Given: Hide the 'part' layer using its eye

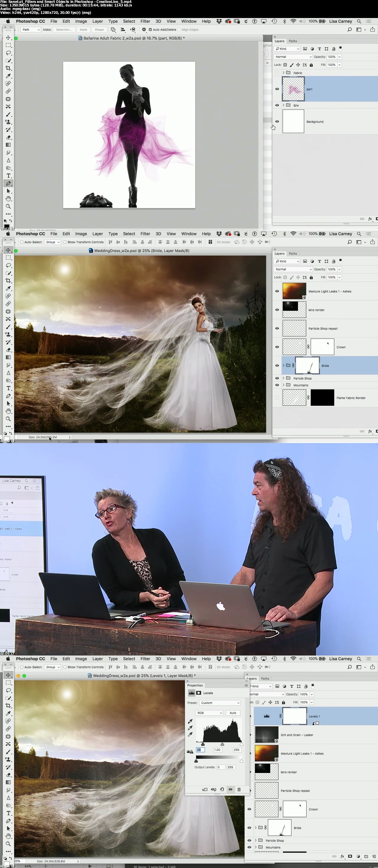Looking at the screenshot, I should 277,89.
